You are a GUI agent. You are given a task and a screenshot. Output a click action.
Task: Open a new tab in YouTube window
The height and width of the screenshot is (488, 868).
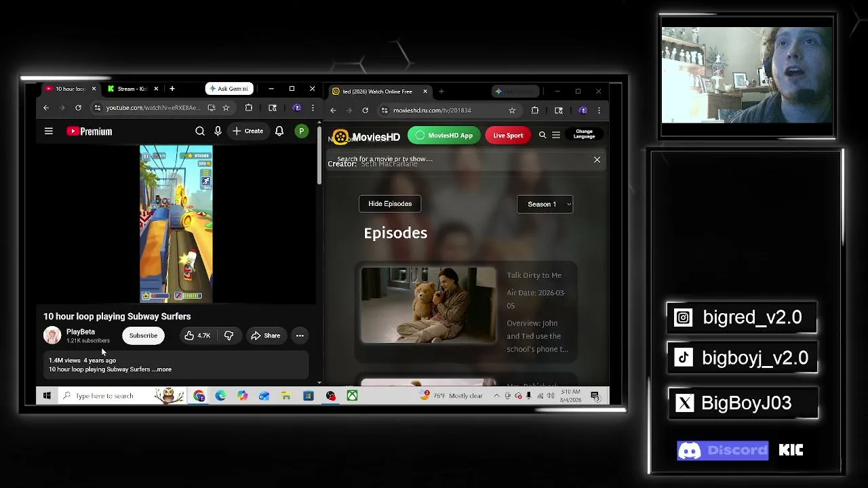point(172,89)
